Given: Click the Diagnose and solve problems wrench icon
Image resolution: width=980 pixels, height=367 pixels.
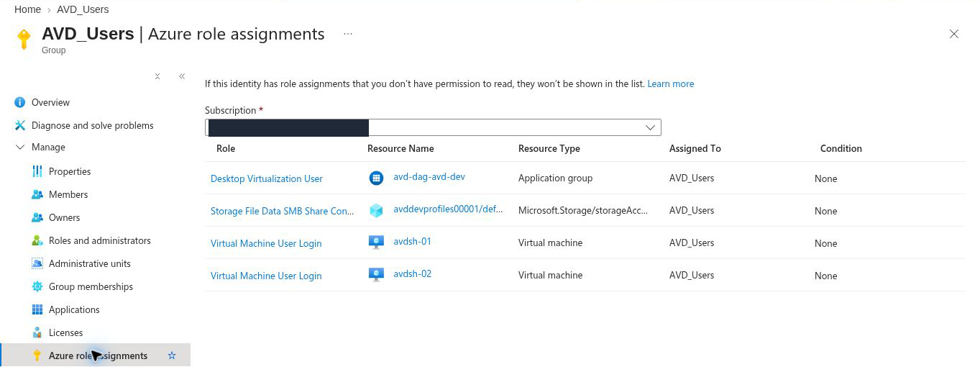Looking at the screenshot, I should point(20,125).
